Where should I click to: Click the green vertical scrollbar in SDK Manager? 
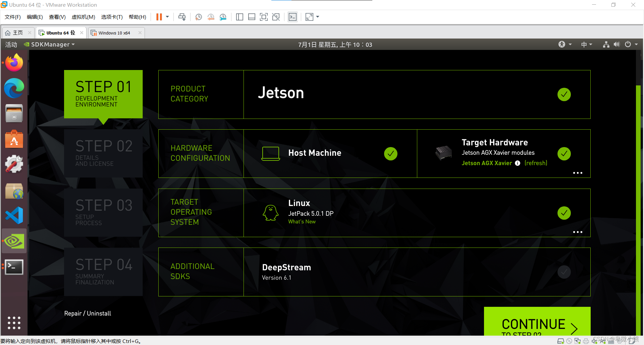point(638,210)
